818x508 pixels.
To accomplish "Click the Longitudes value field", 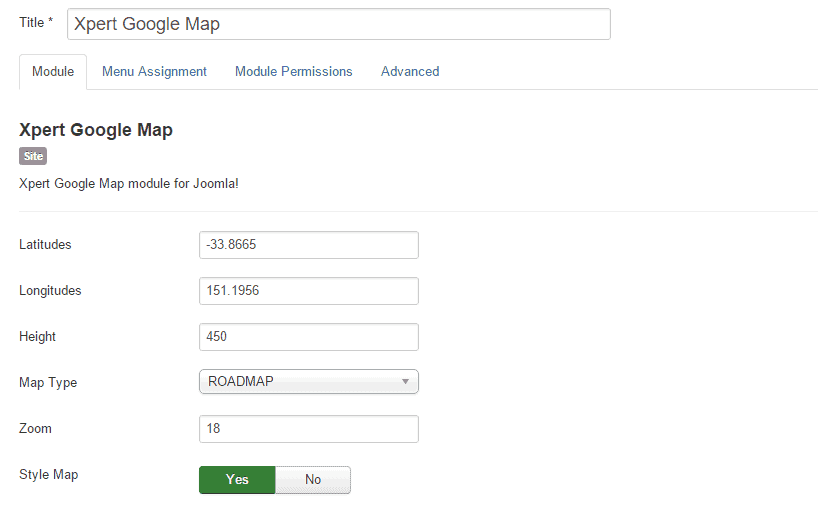I will [308, 291].
